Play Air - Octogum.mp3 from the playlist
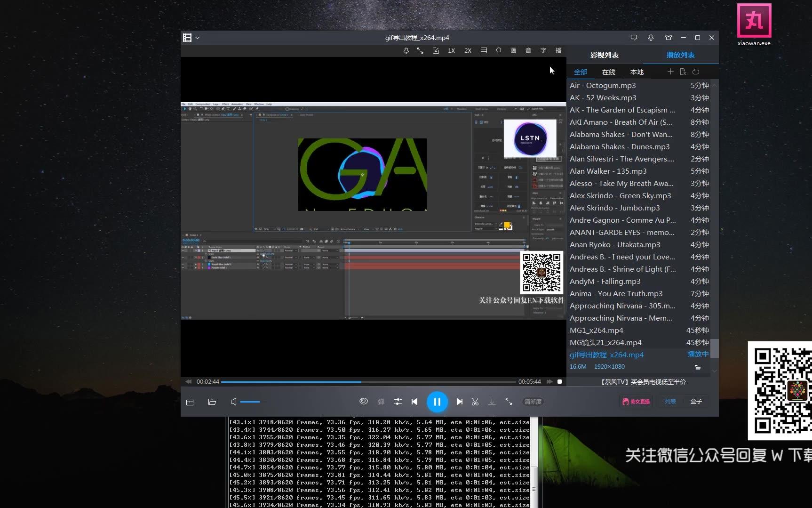The image size is (812, 508). point(639,85)
